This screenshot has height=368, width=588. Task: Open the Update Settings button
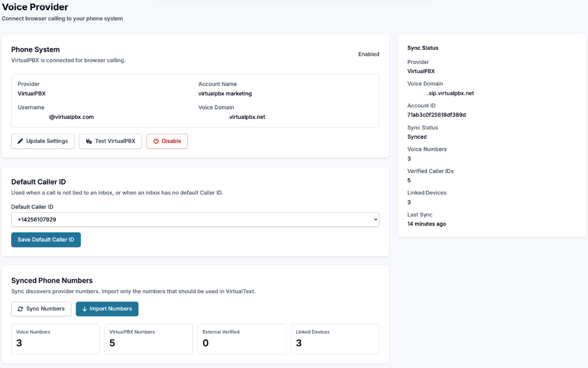coord(43,141)
